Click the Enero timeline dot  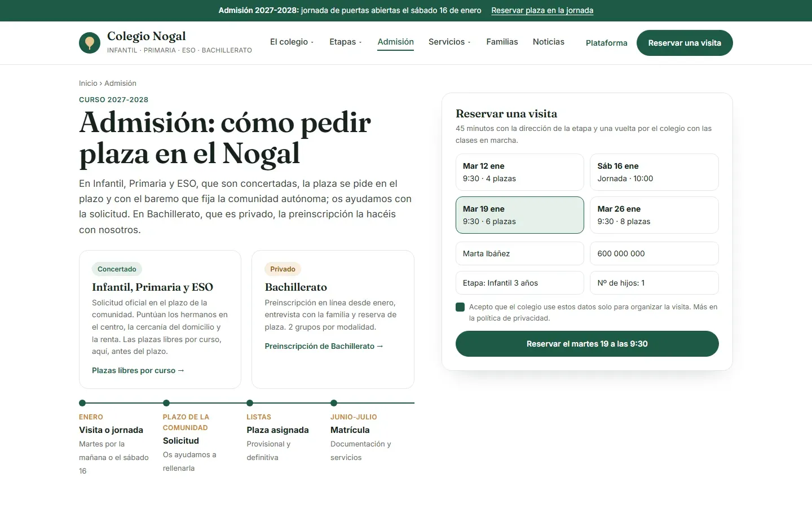[82, 403]
